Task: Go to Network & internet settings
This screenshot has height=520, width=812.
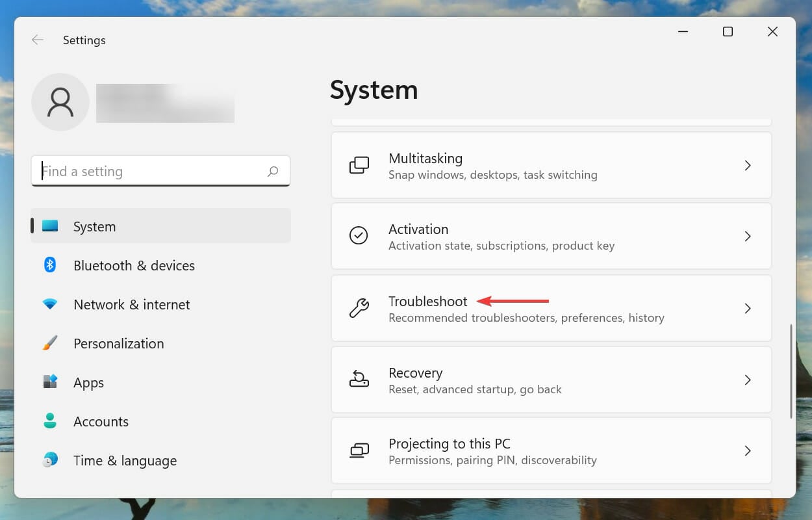Action: click(160, 304)
